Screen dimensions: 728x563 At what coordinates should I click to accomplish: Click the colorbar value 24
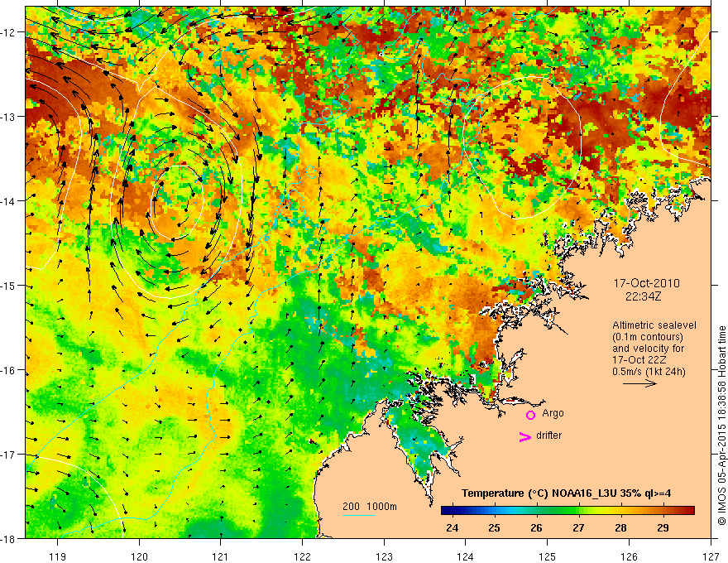click(453, 528)
